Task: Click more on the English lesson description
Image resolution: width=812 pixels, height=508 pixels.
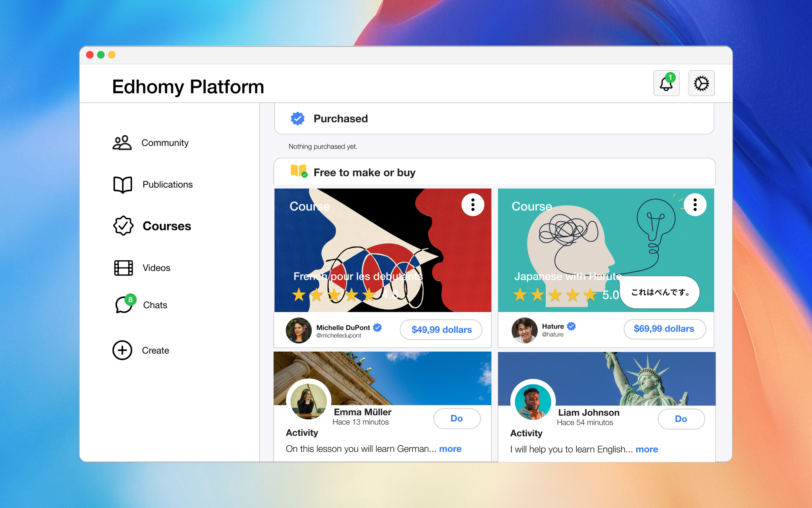Action: 646,449
